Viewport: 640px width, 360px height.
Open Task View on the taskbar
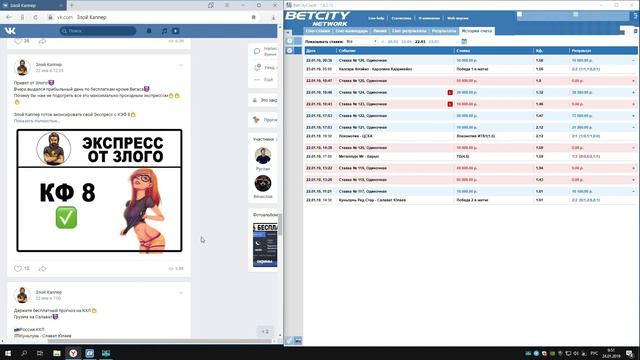(40, 353)
